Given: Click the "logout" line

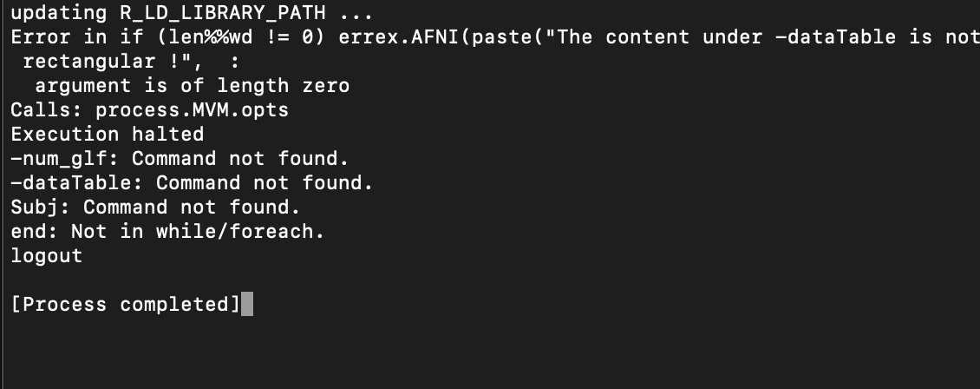Looking at the screenshot, I should coord(48,256).
